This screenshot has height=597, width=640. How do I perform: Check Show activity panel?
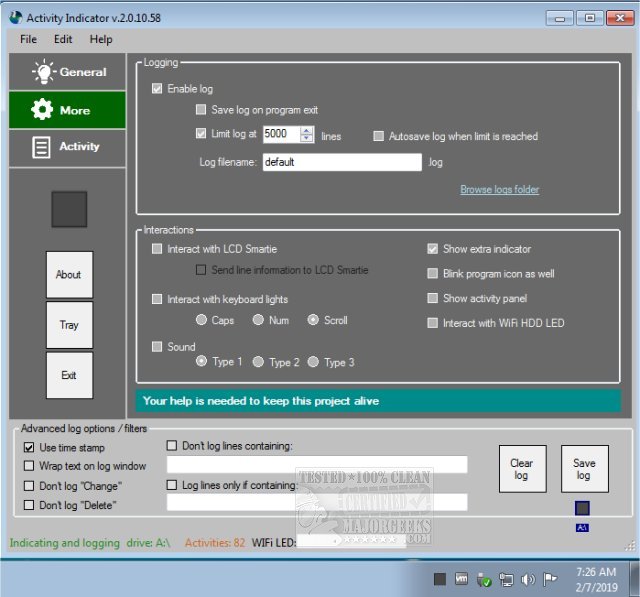coord(432,298)
